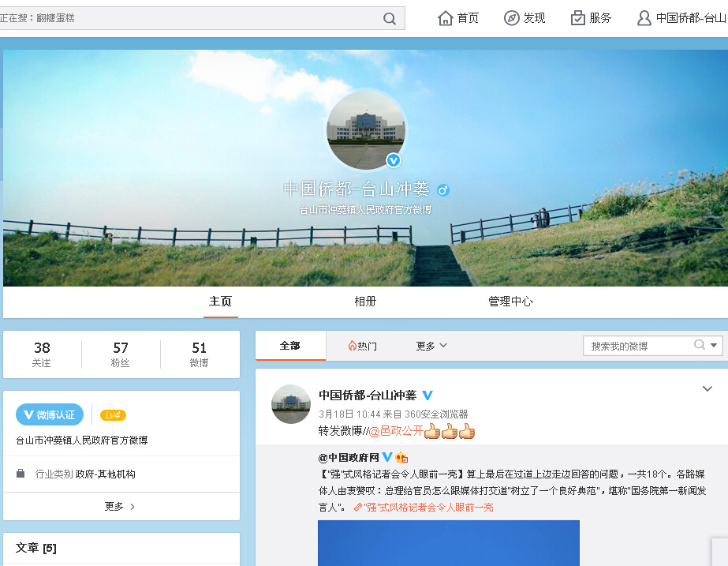Open the 首页 home icon
The image size is (728, 566).
tap(446, 18)
